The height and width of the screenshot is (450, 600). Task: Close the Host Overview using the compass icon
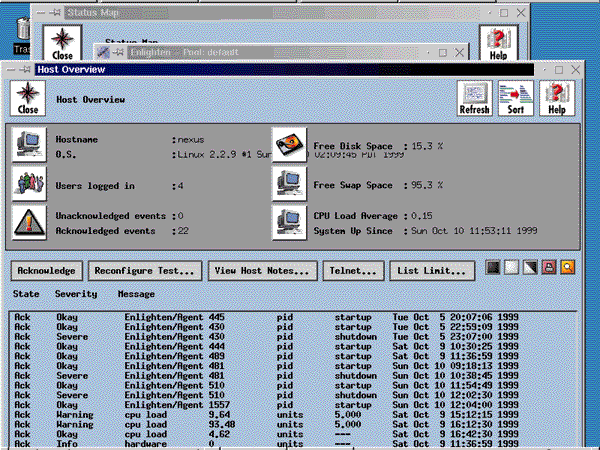pos(28,98)
